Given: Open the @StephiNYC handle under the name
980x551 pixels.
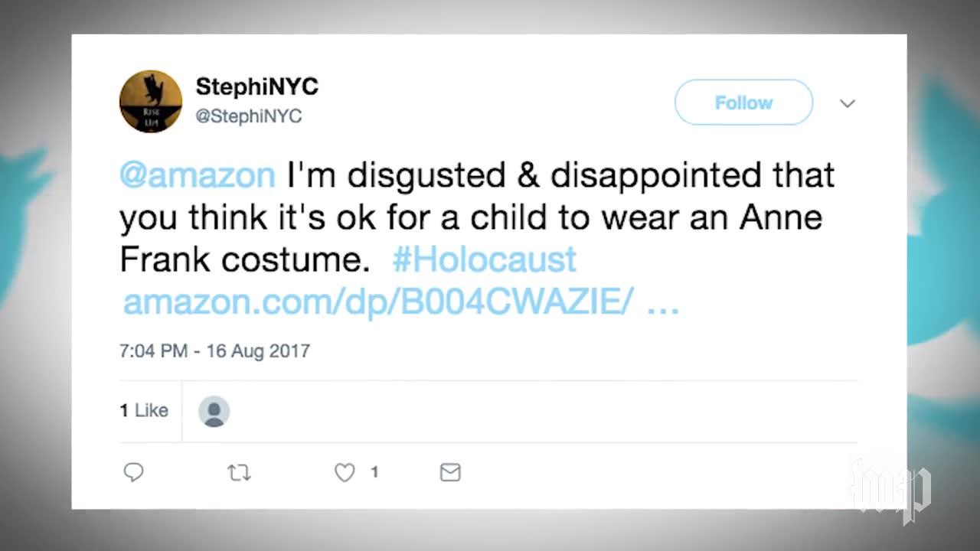Looking at the screenshot, I should pos(249,116).
